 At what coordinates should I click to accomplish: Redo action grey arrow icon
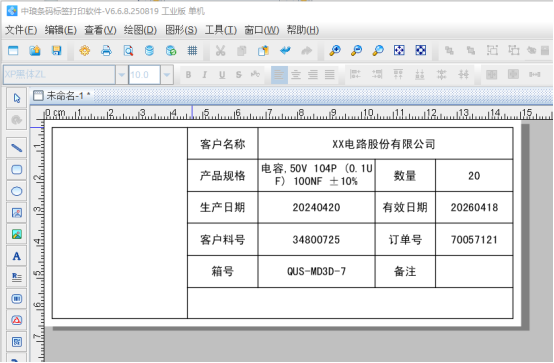307,51
